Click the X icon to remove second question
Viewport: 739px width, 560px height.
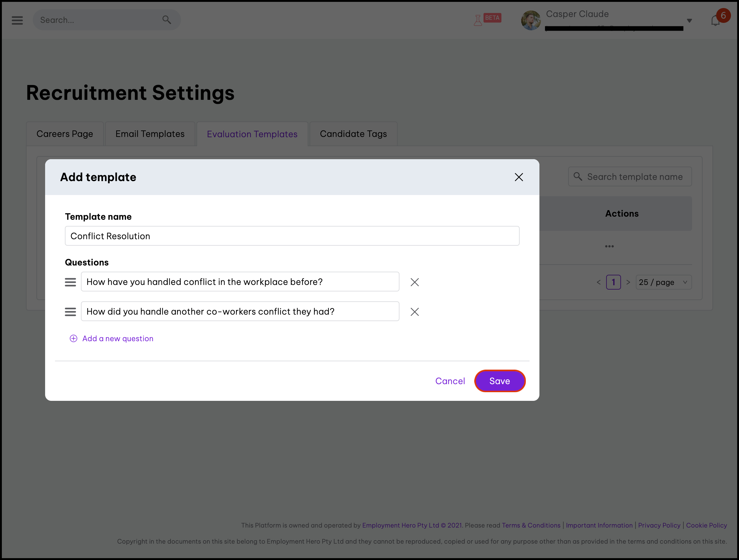[415, 311]
